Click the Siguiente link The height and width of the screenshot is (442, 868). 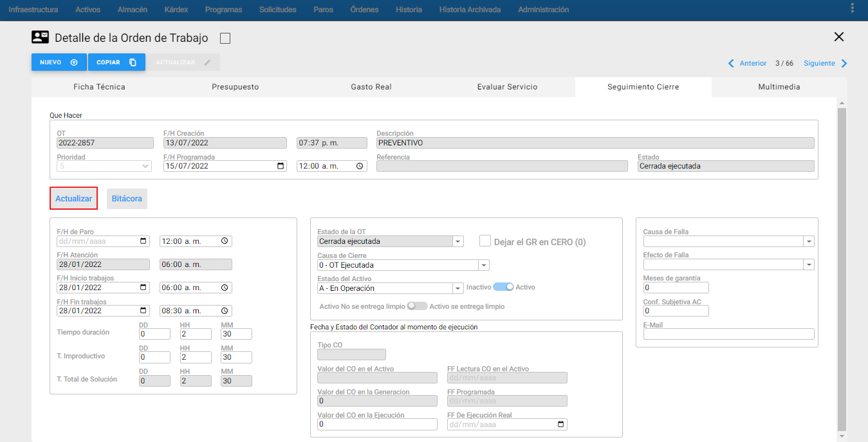(819, 63)
